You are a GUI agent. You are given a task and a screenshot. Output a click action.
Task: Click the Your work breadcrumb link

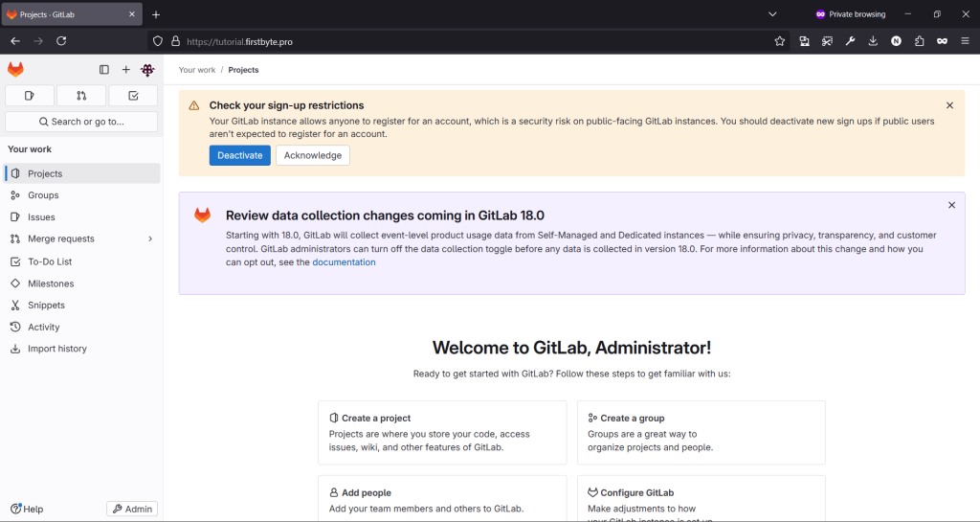pos(197,70)
